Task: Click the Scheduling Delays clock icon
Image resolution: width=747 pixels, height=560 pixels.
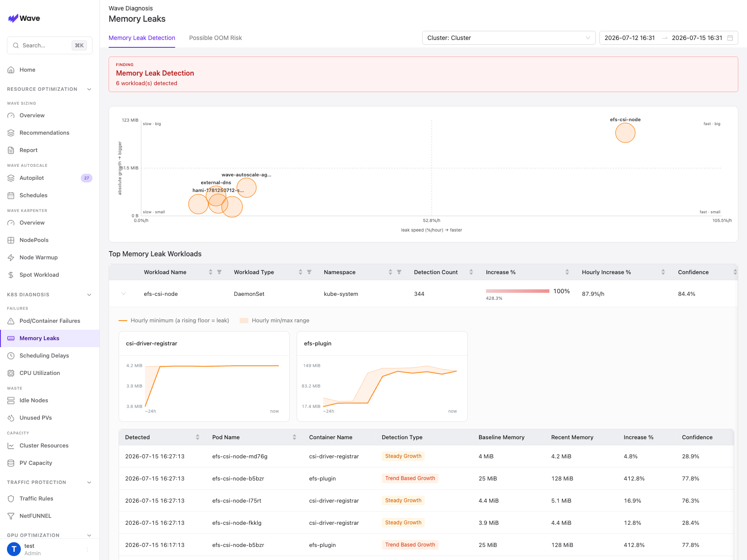Action: point(11,356)
